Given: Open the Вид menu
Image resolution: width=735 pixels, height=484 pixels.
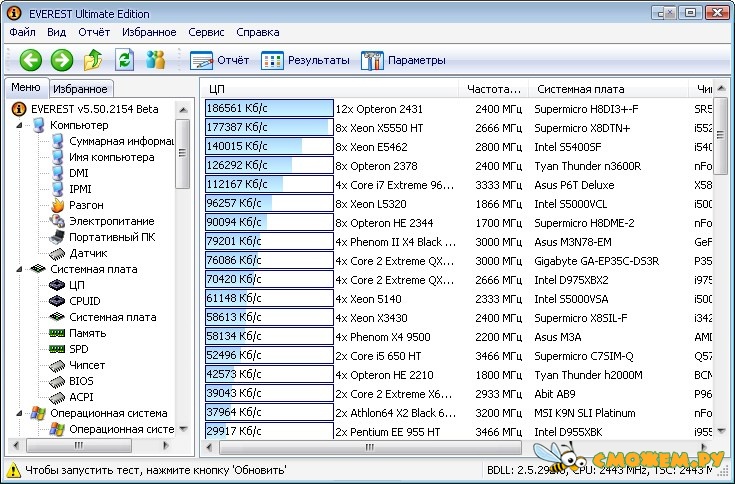Looking at the screenshot, I should (57, 32).
